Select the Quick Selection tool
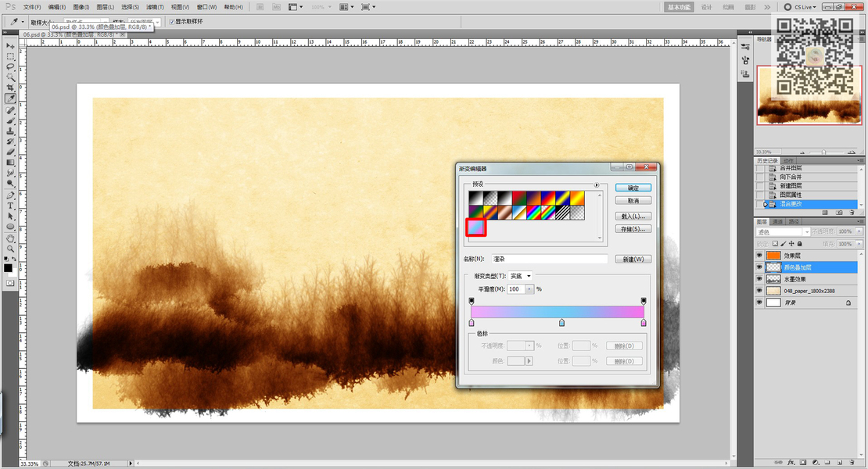 tap(10, 77)
